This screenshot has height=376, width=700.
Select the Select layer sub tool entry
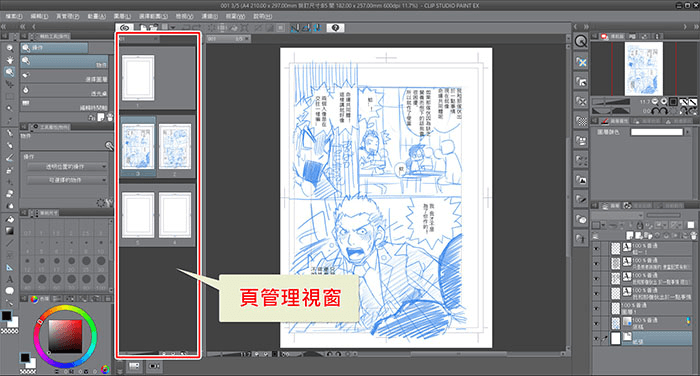click(65, 76)
